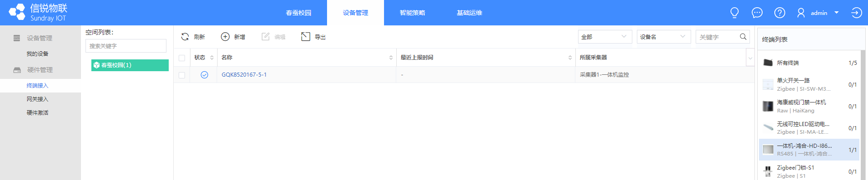This screenshot has width=868, height=180.
Task: Click the 所属采集器 column header
Action: pos(593,58)
